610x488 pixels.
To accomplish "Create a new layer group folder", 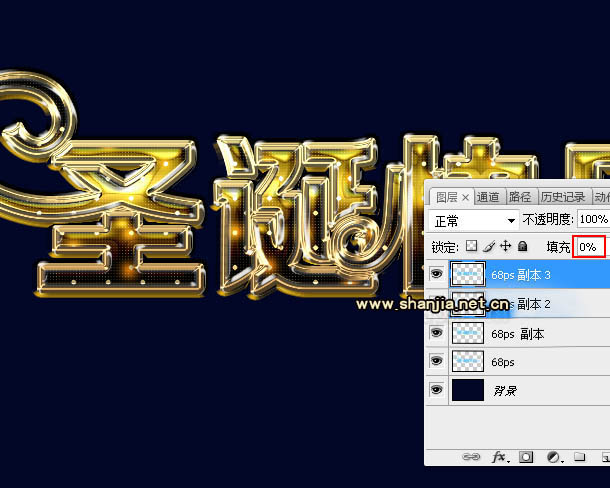I will [580, 456].
